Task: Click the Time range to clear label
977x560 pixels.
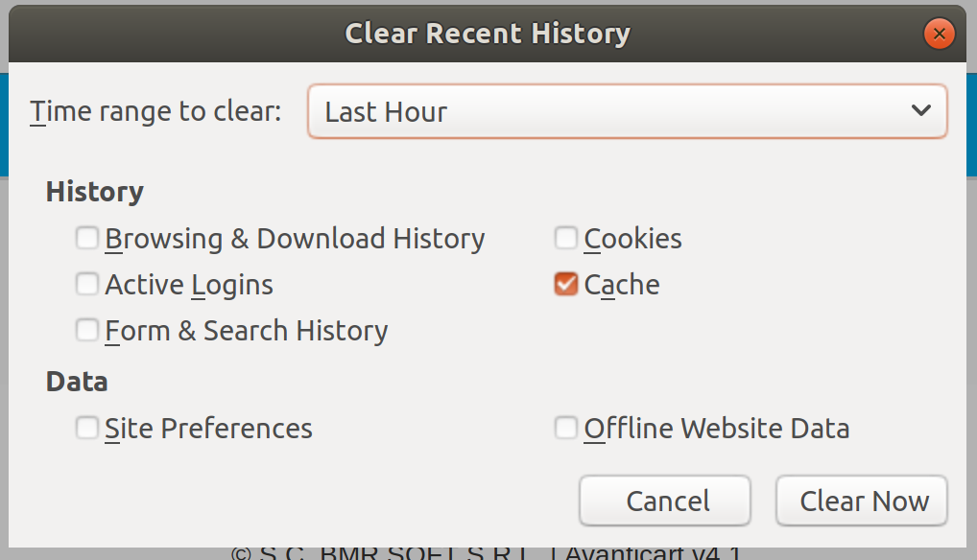Action: tap(155, 112)
